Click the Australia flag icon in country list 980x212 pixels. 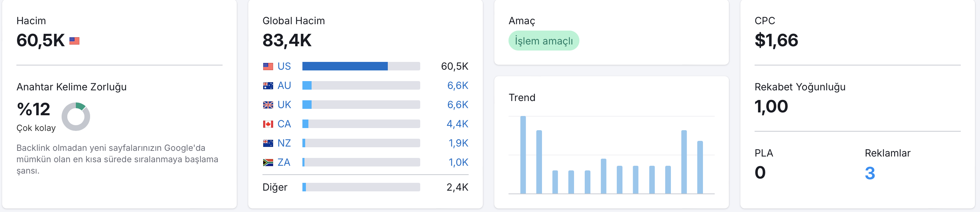(x=268, y=86)
